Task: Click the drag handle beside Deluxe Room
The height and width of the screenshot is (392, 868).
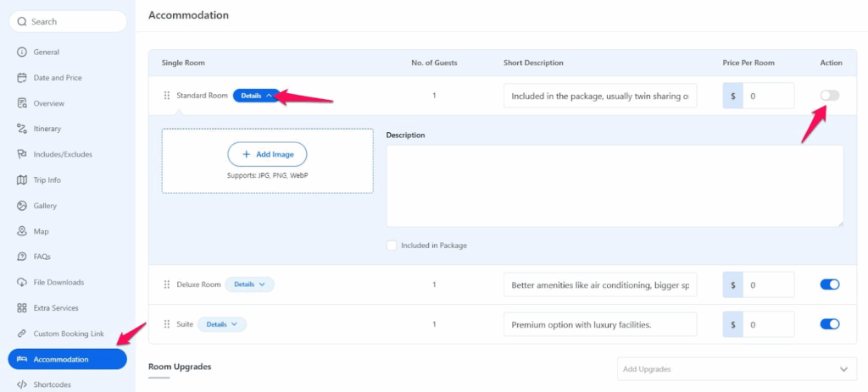Action: pyautogui.click(x=167, y=284)
